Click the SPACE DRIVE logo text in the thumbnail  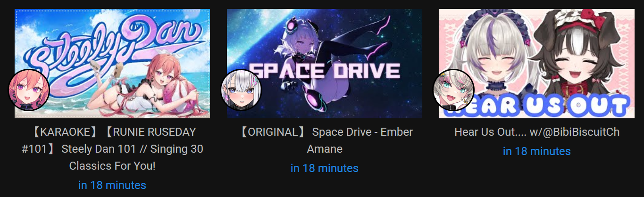click(x=325, y=71)
